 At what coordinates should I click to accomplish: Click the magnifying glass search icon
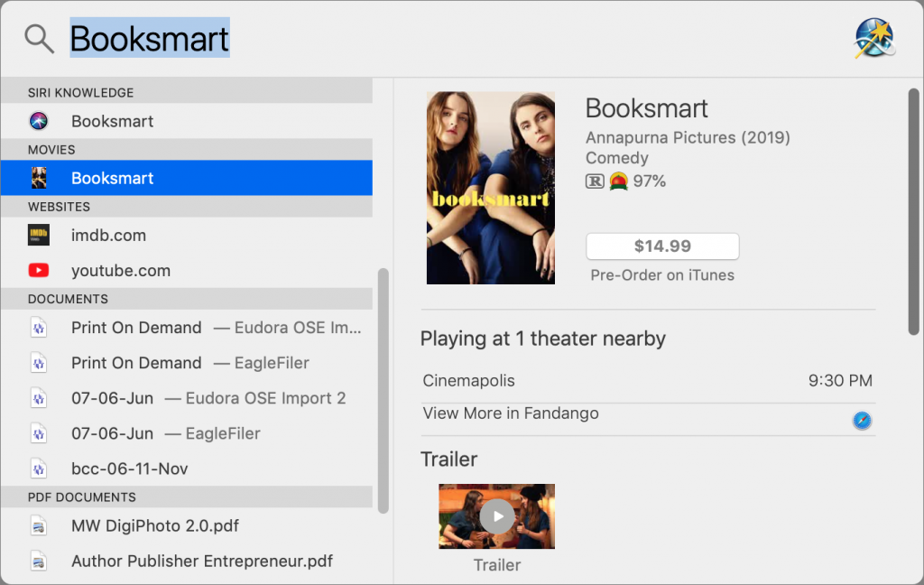click(39, 39)
